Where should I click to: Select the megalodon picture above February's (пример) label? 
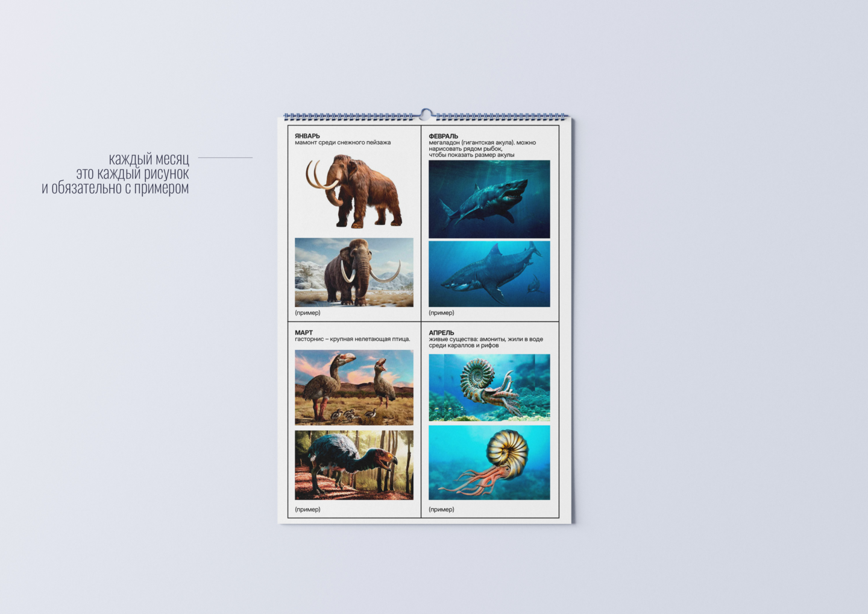tap(489, 274)
